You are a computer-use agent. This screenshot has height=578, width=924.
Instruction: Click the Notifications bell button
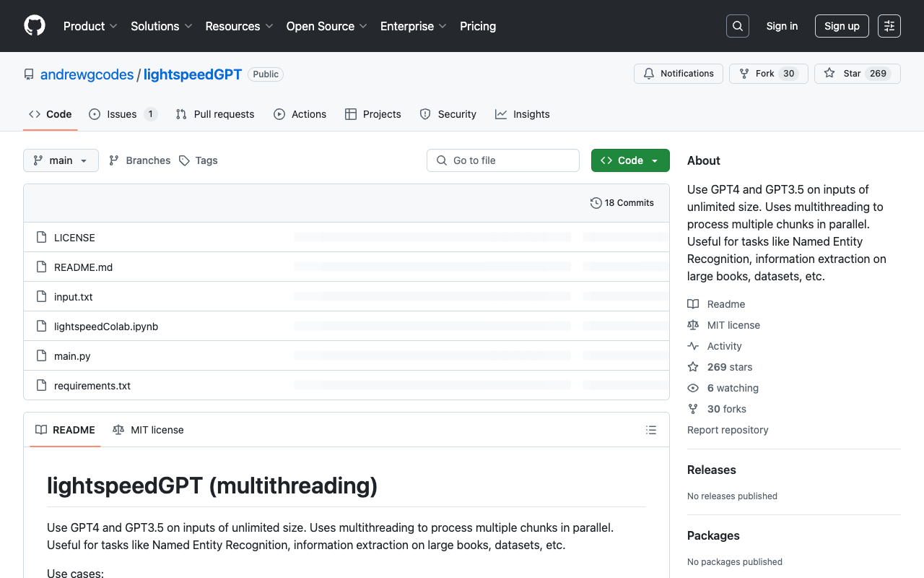(x=679, y=74)
